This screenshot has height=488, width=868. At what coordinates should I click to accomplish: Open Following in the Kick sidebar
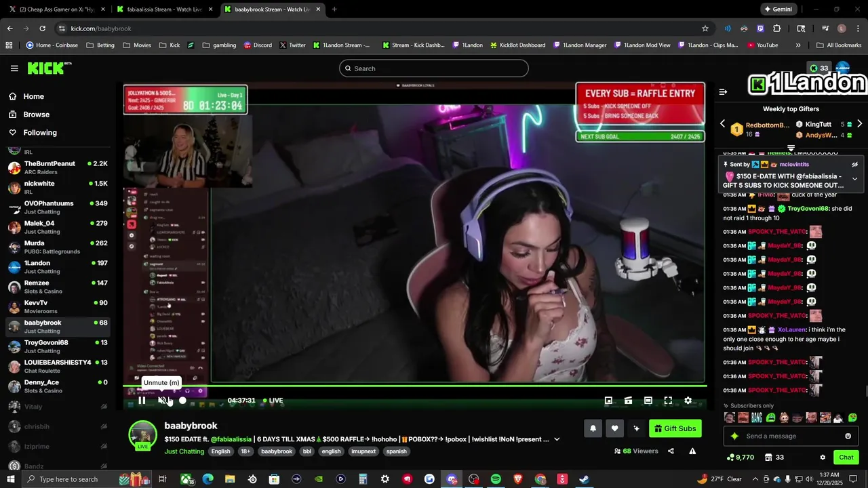click(40, 133)
